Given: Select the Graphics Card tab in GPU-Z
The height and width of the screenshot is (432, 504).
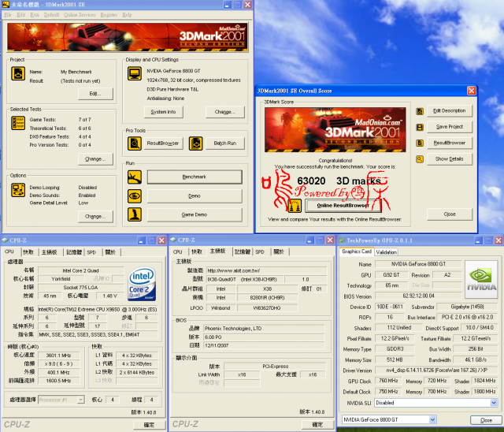Looking at the screenshot, I should [357, 251].
